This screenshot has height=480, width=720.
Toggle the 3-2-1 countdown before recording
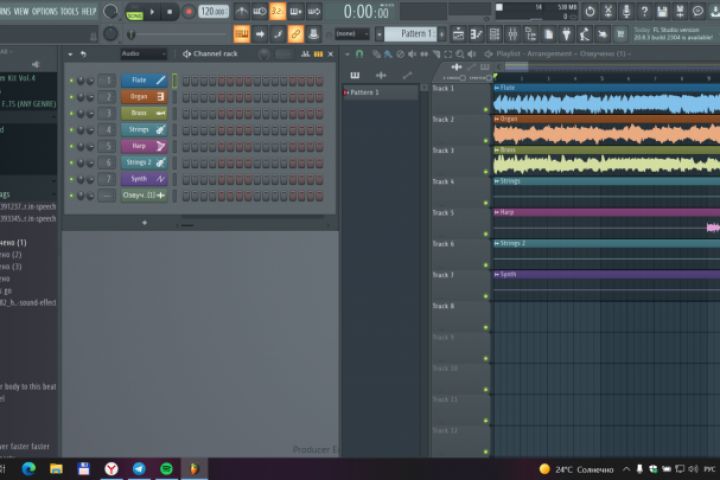(x=277, y=11)
